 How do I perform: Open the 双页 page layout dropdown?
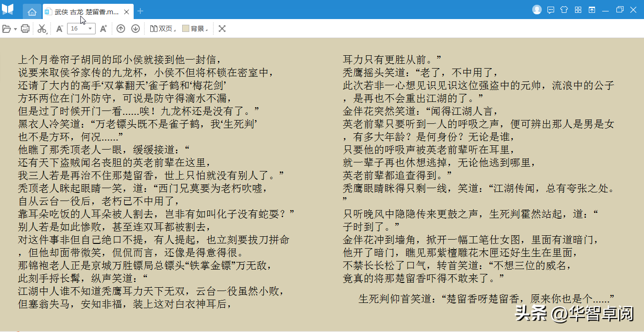(x=163, y=29)
